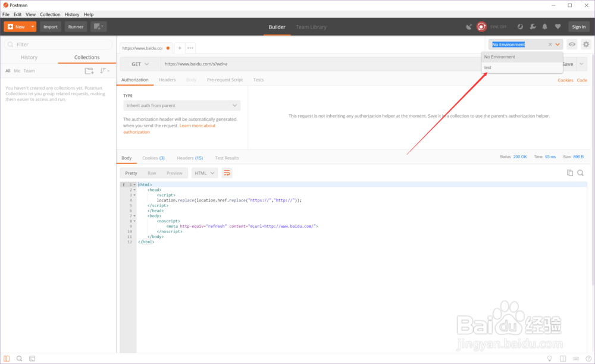Click the Import button
The image size is (595, 364).
point(51,27)
